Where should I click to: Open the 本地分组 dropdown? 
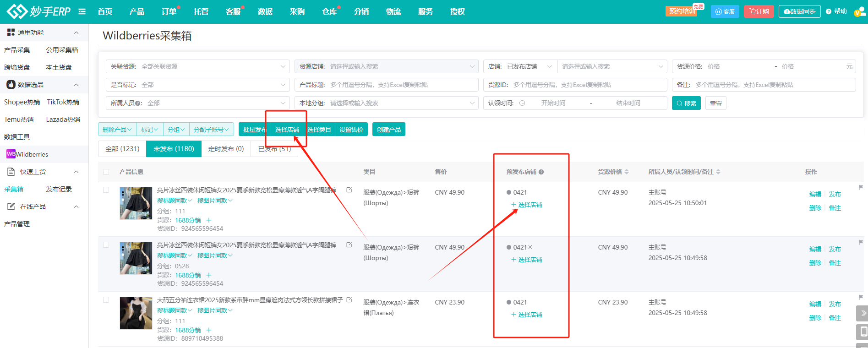(386, 103)
